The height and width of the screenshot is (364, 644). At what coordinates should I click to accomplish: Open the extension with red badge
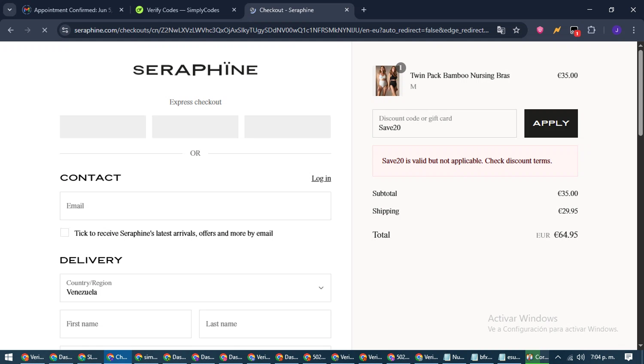[574, 31]
